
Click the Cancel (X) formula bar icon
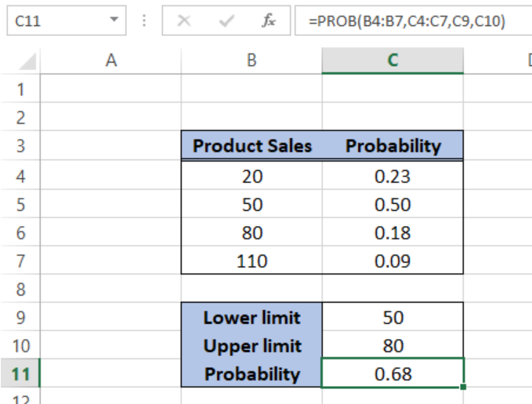(x=184, y=20)
